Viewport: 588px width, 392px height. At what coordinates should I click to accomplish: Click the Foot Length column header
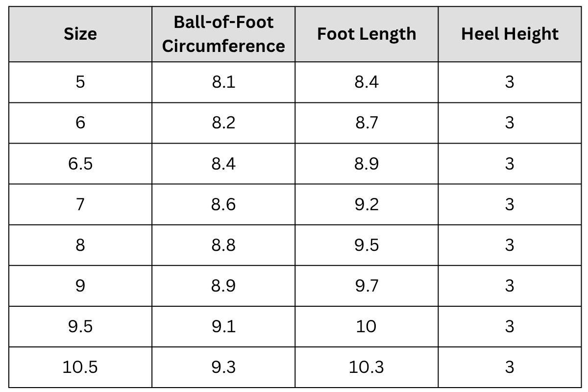coord(367,34)
